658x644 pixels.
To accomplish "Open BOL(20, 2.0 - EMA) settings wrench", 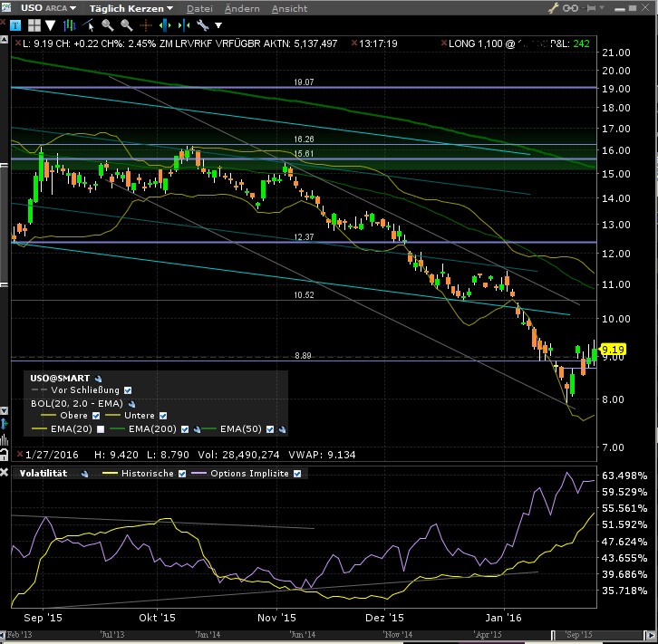I will [x=131, y=402].
